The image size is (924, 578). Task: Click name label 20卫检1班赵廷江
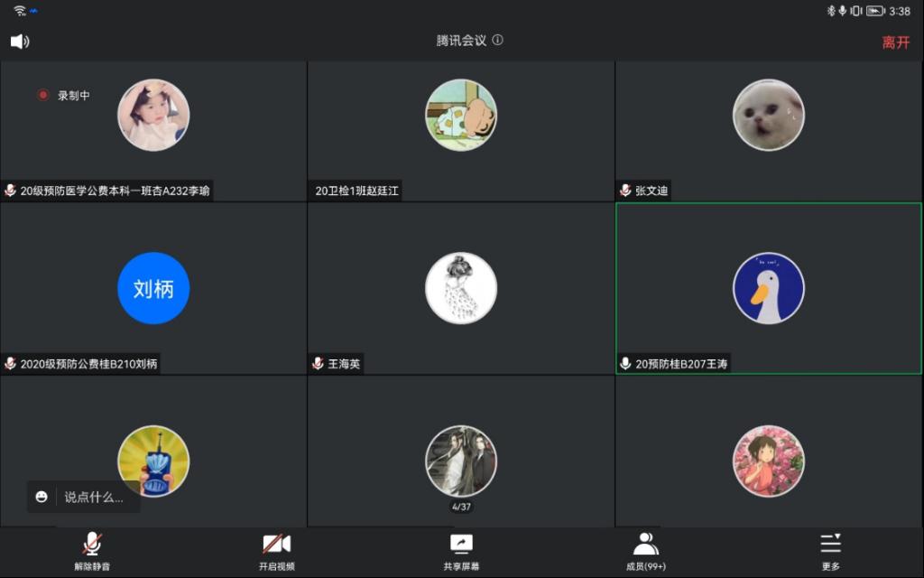tap(356, 191)
